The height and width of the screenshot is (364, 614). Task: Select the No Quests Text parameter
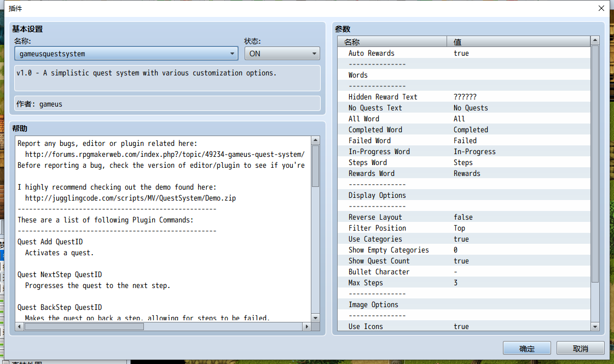(x=464, y=108)
